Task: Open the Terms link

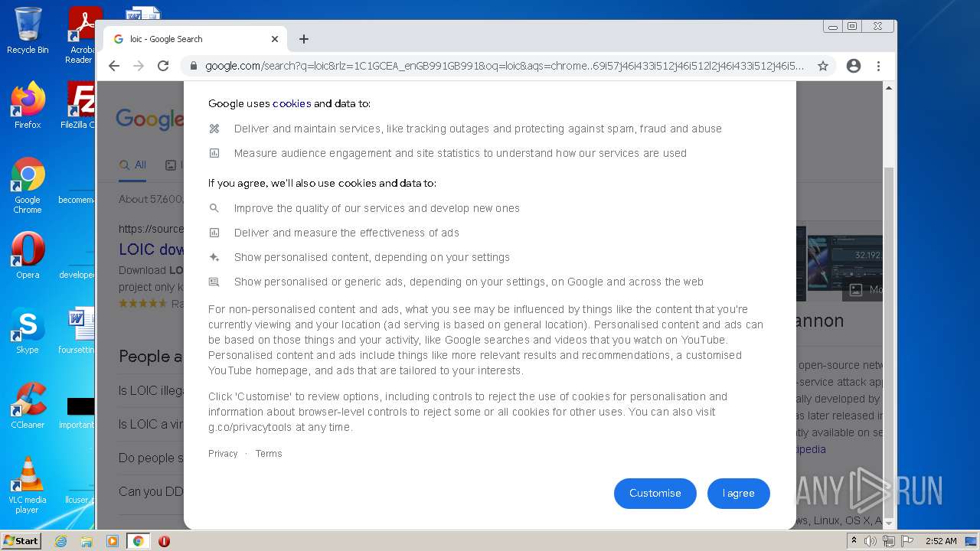Action: [x=269, y=454]
